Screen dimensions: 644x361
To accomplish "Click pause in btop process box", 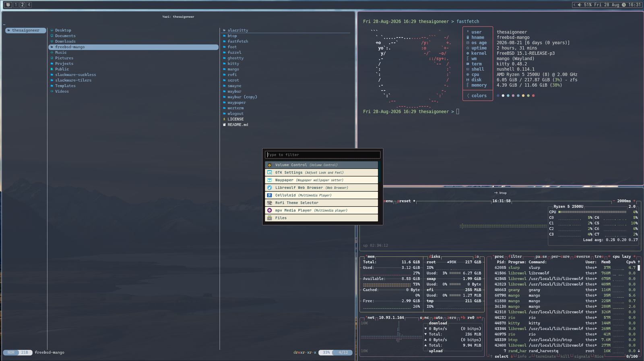I will tap(541, 257).
